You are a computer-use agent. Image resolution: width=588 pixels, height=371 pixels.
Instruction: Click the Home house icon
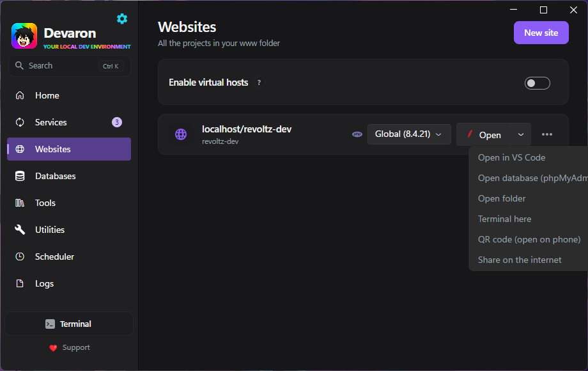point(20,95)
